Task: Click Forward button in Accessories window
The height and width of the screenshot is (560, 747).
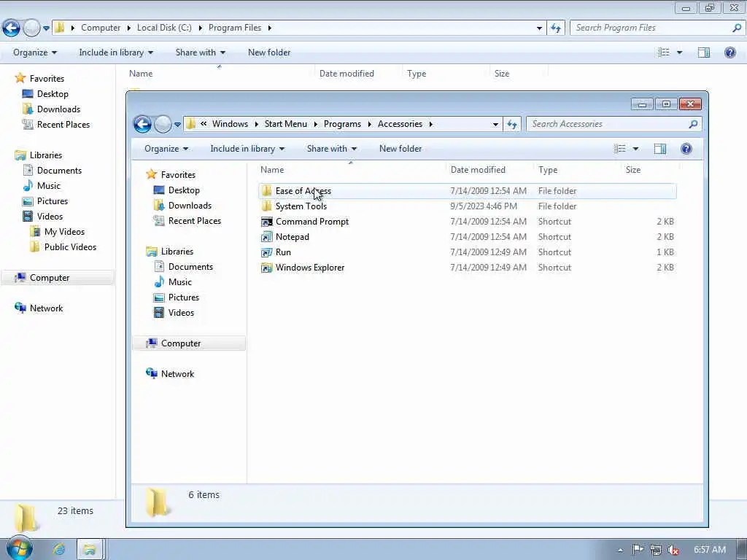Action: coord(163,124)
